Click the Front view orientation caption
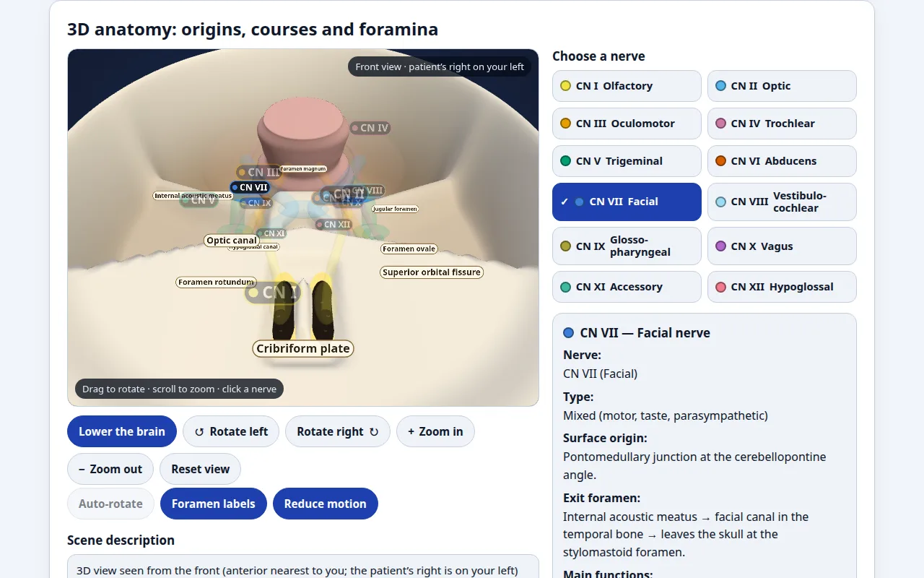This screenshot has height=578, width=924. coord(440,66)
